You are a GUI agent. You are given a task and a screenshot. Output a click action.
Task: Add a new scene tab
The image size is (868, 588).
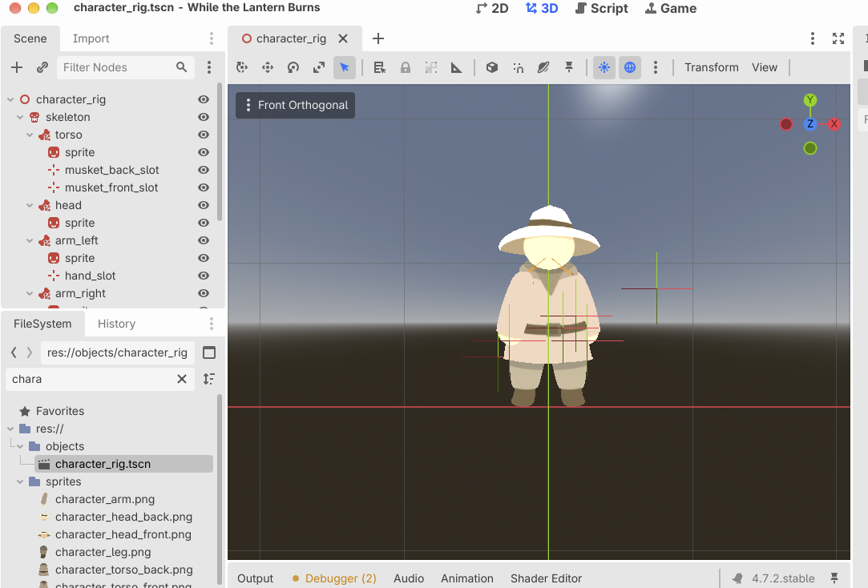(378, 38)
